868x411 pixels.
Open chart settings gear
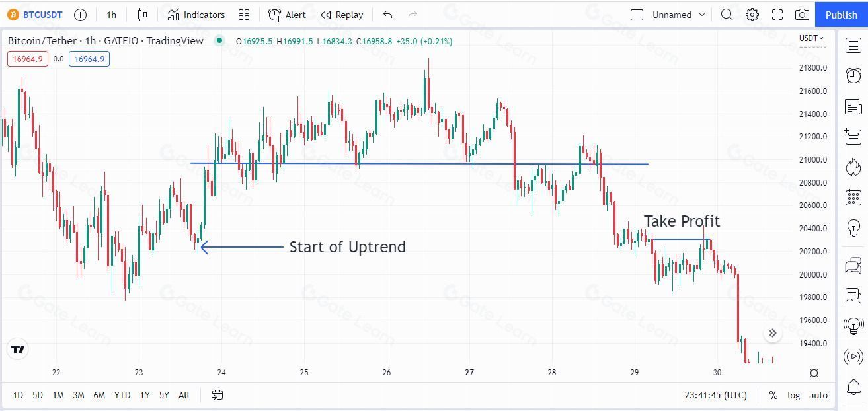click(x=752, y=15)
